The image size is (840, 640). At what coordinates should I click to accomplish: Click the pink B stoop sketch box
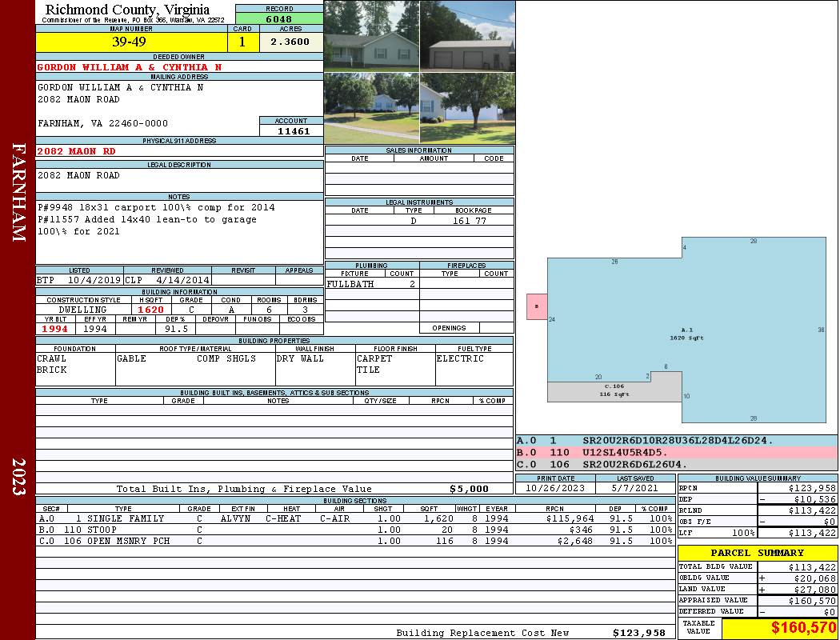tap(537, 307)
